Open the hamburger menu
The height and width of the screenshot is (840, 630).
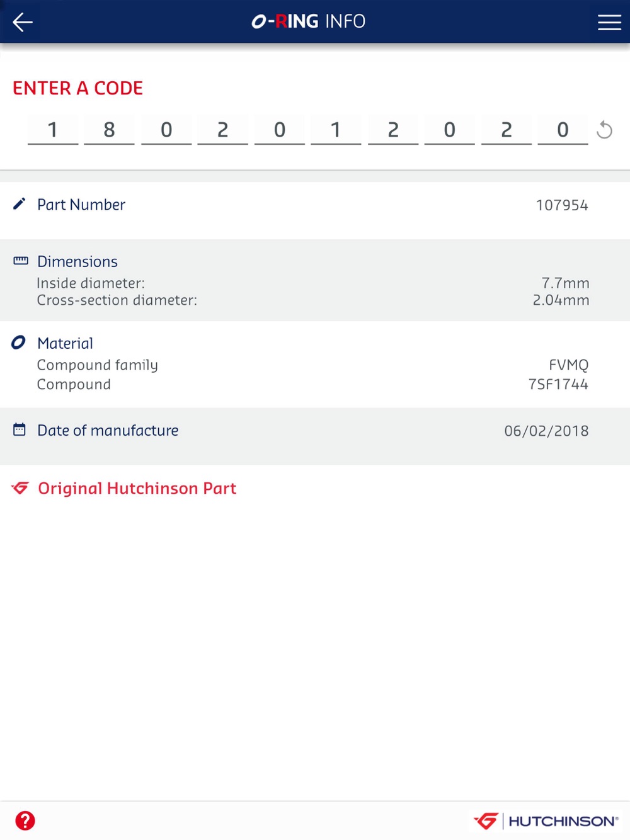pos(609,22)
